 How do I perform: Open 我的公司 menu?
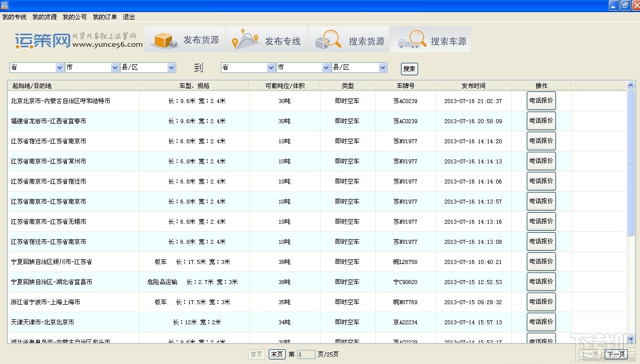pos(75,17)
